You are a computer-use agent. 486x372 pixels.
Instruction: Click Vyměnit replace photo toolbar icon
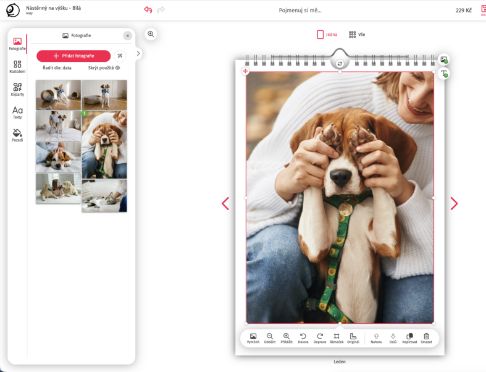click(x=253, y=338)
